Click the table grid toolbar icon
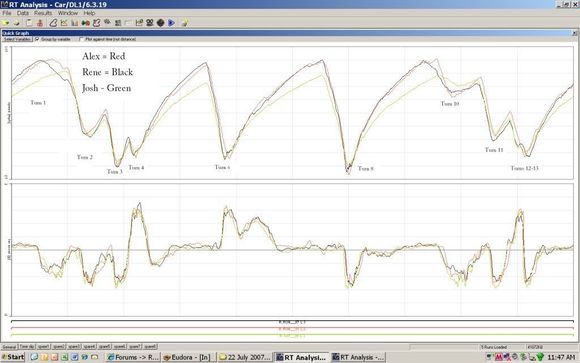The height and width of the screenshot is (363, 580). 118,23
